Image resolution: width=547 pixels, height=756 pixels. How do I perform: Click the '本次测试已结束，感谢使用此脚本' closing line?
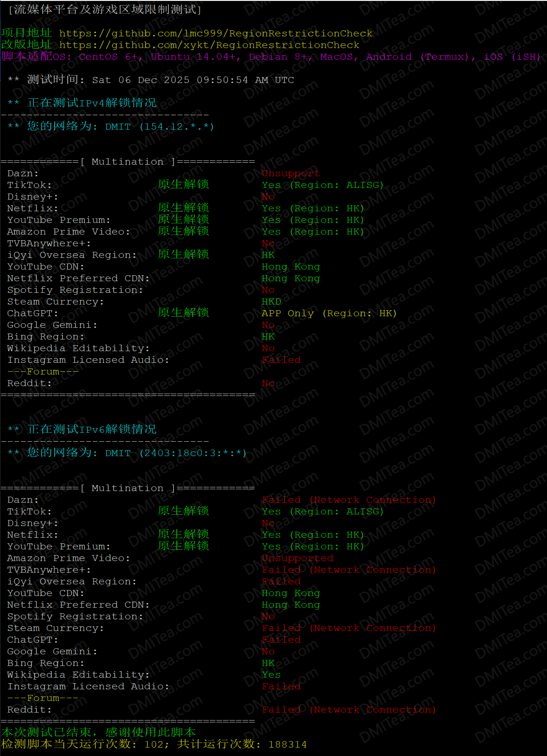pyautogui.click(x=98, y=732)
